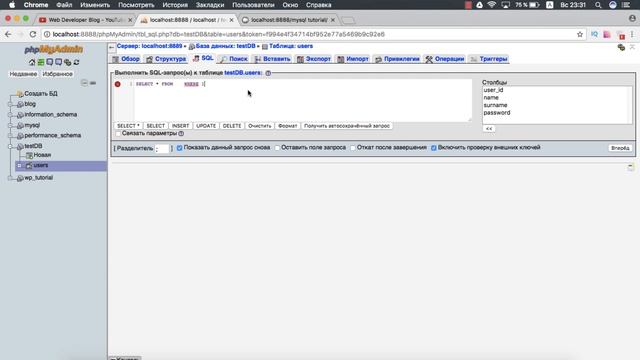This screenshot has width=640, height=360.
Task: Collapse the testDB database node
Action: (x=11, y=146)
